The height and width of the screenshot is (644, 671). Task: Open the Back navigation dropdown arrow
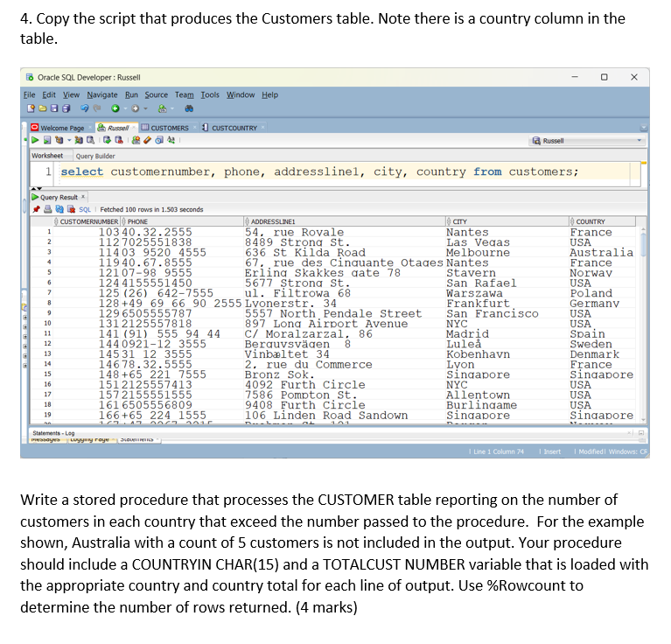coord(125,108)
